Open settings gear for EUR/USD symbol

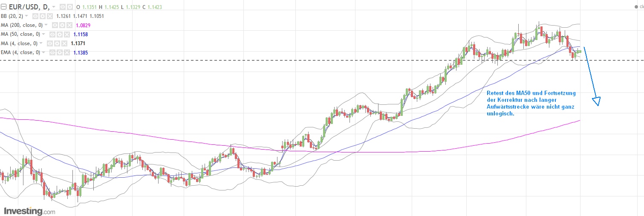tap(69, 7)
